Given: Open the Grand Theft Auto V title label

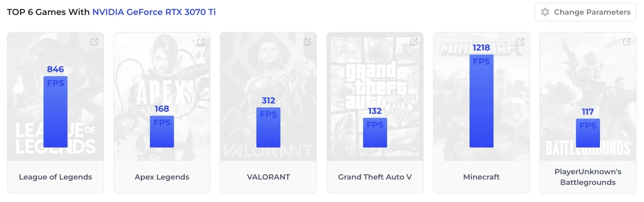Looking at the screenshot, I should pyautogui.click(x=375, y=177).
